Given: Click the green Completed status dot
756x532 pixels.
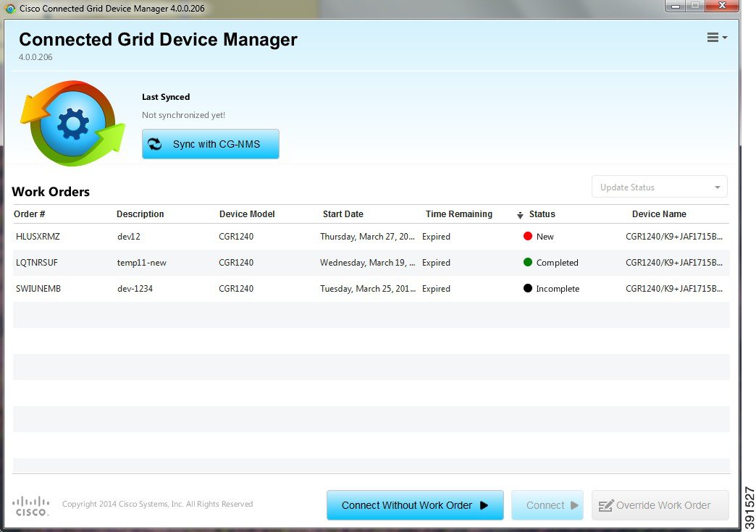Looking at the screenshot, I should pos(527,262).
